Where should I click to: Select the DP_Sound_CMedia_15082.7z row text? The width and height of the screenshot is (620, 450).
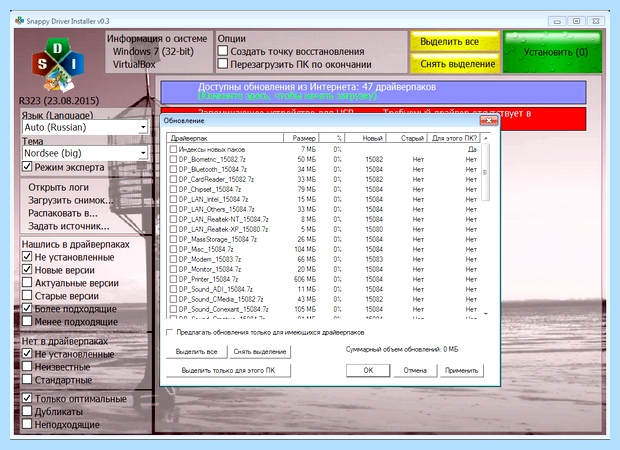pyautogui.click(x=221, y=299)
